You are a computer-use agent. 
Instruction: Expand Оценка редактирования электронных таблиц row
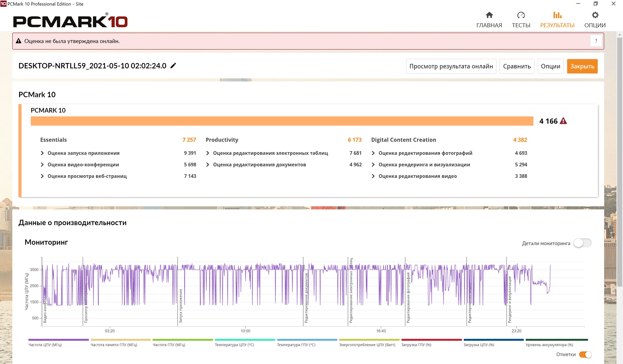click(208, 153)
